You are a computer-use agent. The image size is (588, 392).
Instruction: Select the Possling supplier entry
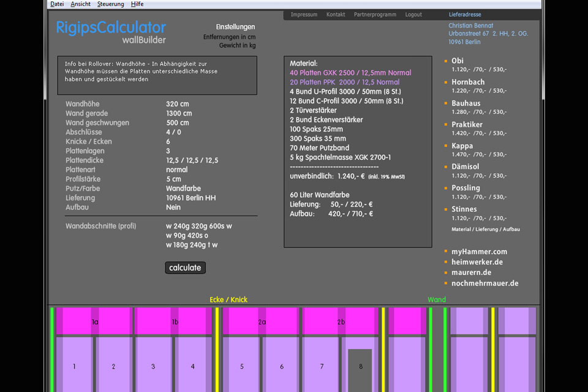[x=466, y=188]
